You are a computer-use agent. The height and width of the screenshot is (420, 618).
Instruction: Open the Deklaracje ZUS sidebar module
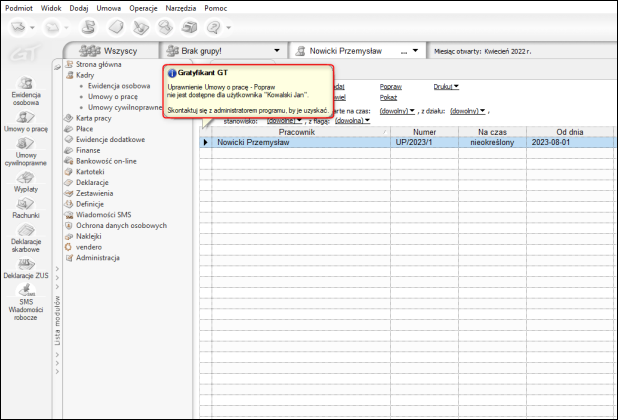tap(26, 269)
